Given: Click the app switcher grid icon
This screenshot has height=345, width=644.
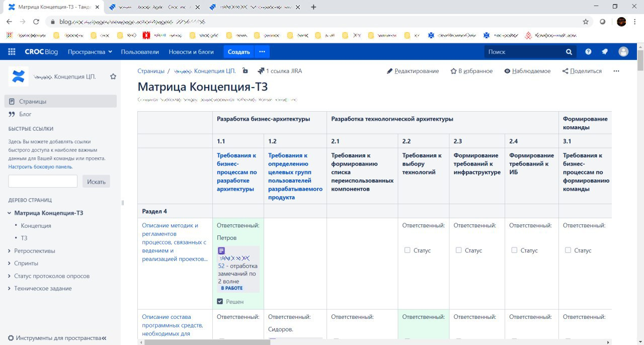Looking at the screenshot, I should [x=12, y=52].
